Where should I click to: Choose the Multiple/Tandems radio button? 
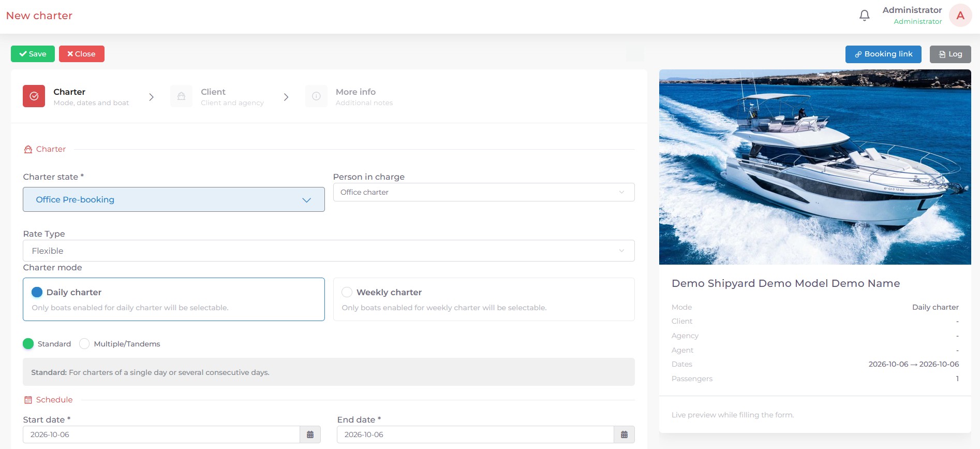click(84, 344)
